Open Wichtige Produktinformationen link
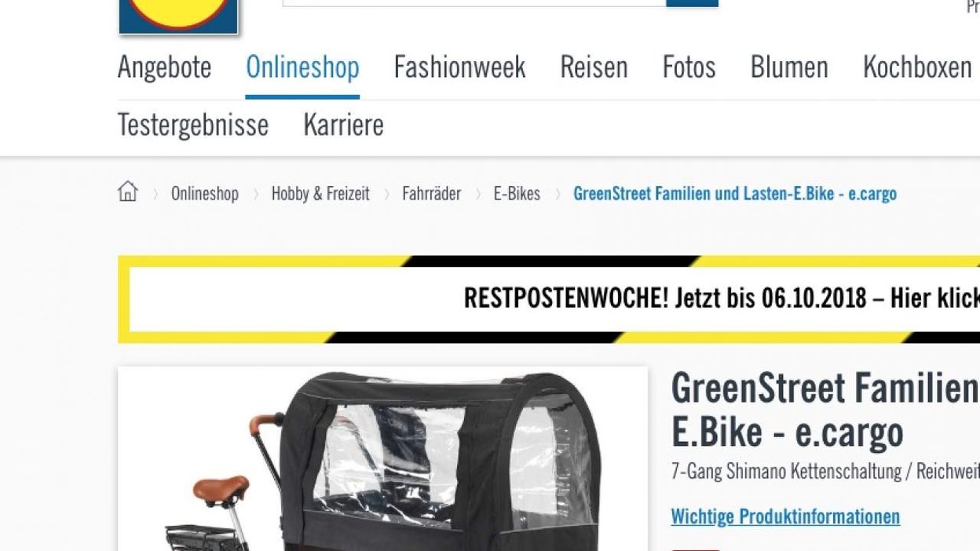The height and width of the screenshot is (551, 980). coord(785,516)
